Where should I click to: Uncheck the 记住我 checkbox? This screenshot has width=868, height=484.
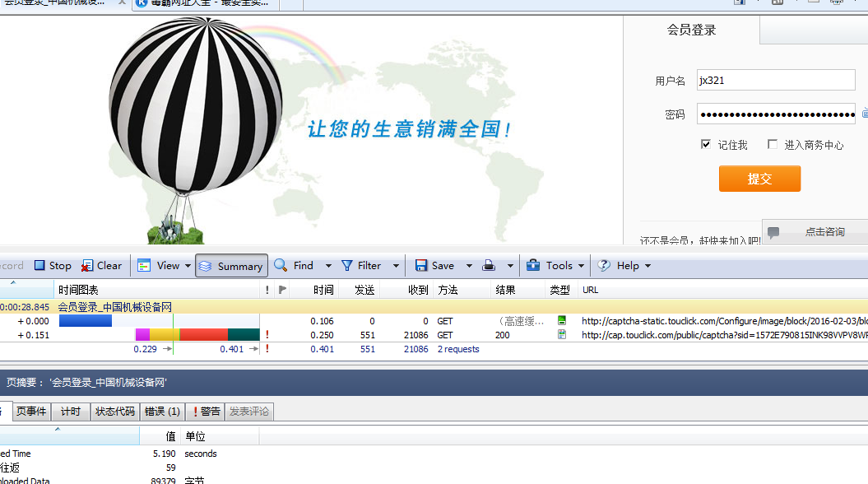705,144
